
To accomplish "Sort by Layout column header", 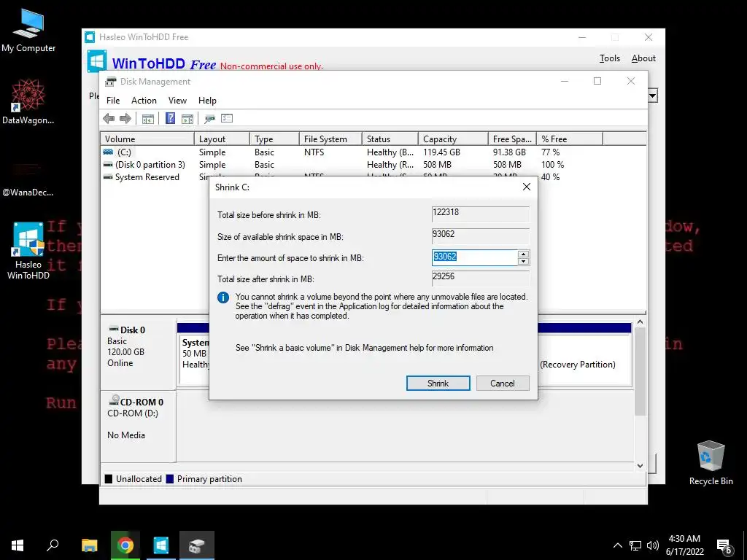I will pos(222,139).
